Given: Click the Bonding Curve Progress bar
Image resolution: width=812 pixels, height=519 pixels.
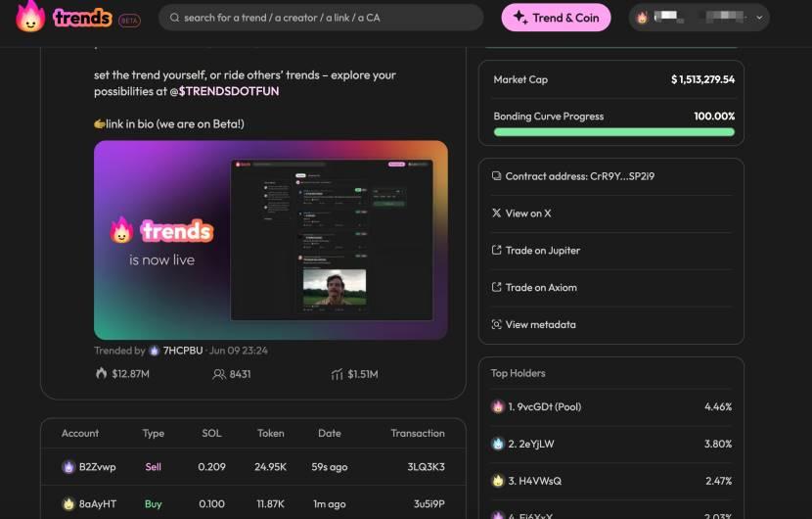Looking at the screenshot, I should tap(613, 132).
